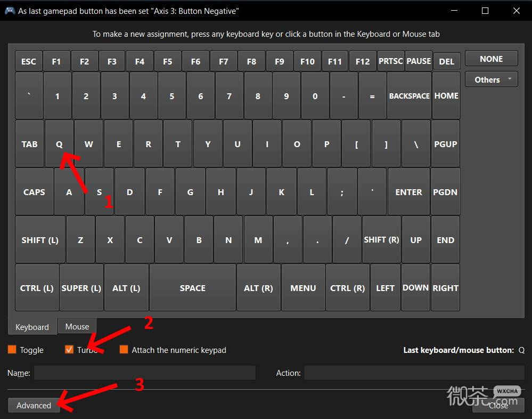
Task: Select the Keyboard tab
Action: [32, 327]
